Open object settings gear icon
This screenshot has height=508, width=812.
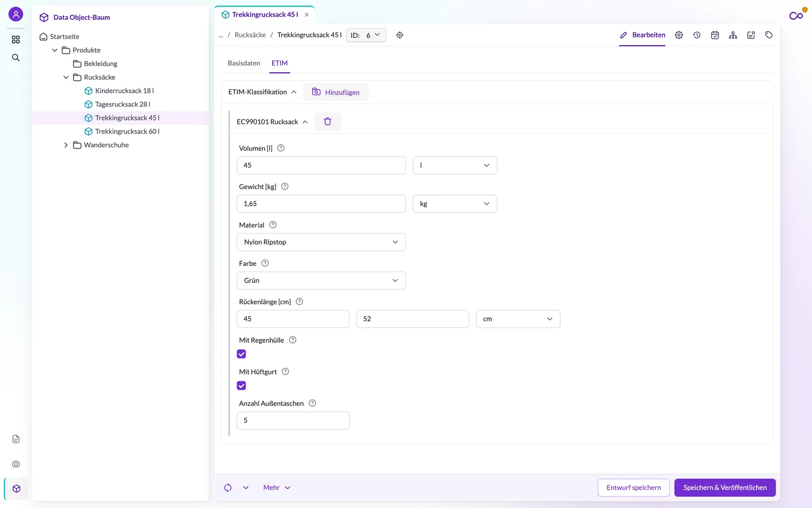click(x=679, y=35)
